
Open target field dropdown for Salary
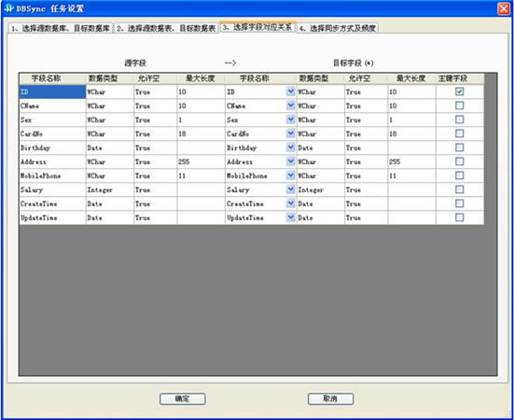click(290, 189)
